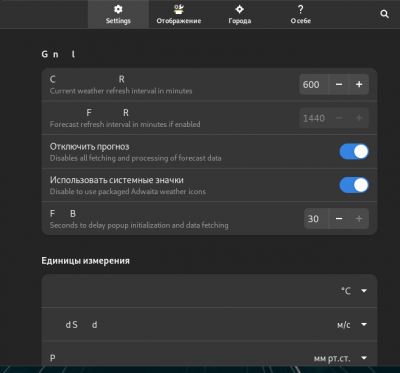
Task: Decrease current weather refresh interval with minus
Action: point(339,84)
